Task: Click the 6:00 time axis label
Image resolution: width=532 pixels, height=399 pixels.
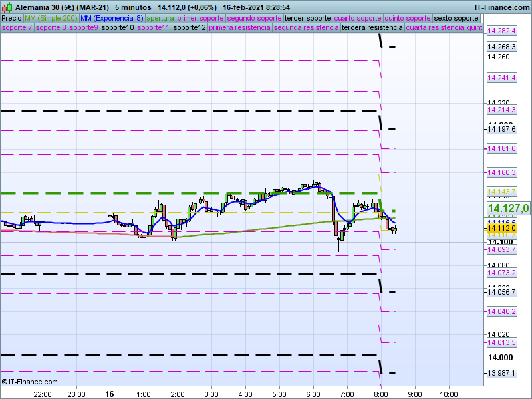Action: (x=313, y=394)
